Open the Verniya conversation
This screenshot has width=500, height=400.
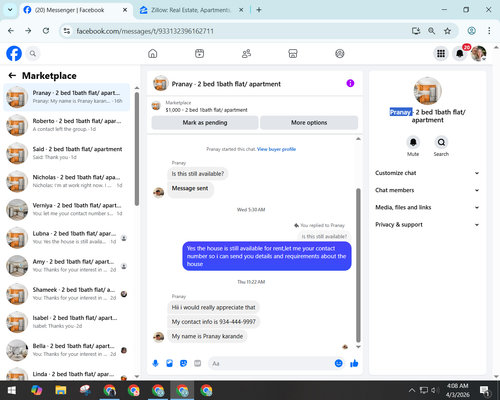pyautogui.click(x=66, y=210)
